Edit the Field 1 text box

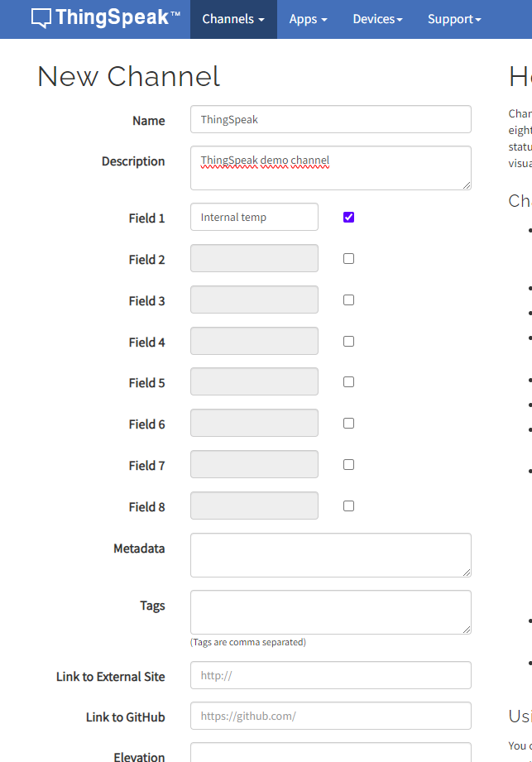pyautogui.click(x=254, y=217)
